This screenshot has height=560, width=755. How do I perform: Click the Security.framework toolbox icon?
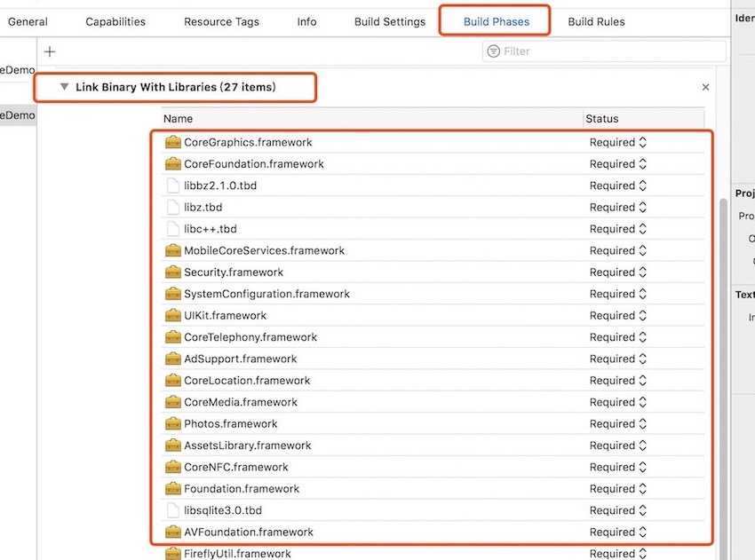click(x=173, y=272)
